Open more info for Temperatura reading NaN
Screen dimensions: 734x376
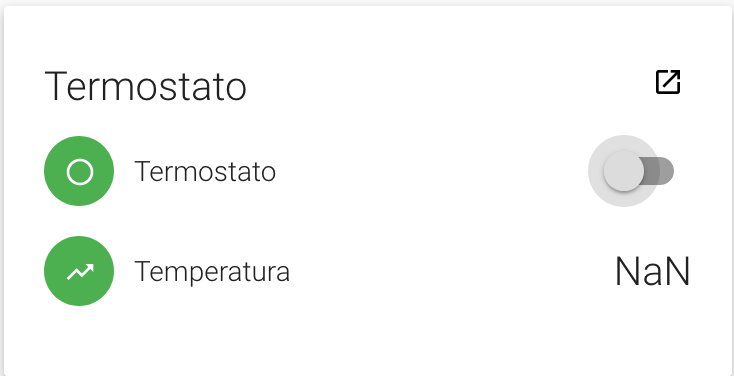pyautogui.click(x=652, y=272)
